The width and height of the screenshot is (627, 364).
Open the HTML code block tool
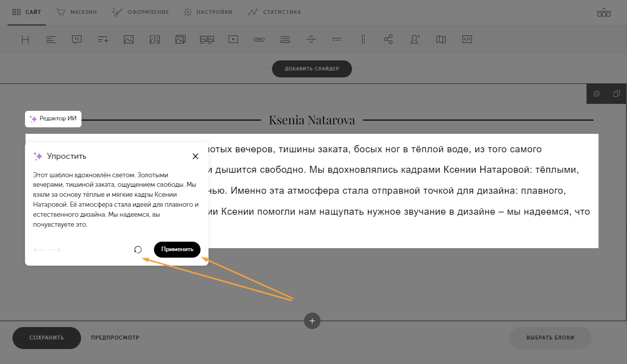coord(466,39)
